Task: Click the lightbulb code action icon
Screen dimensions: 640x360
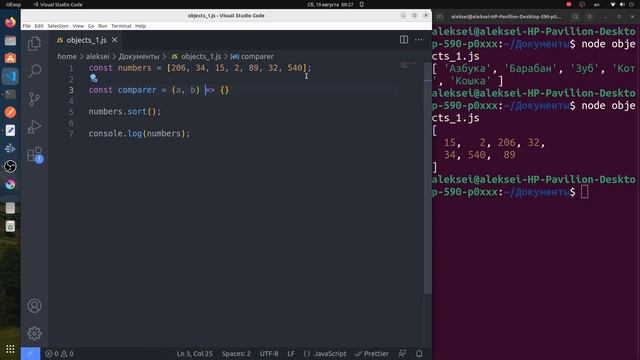Action: click(x=93, y=78)
